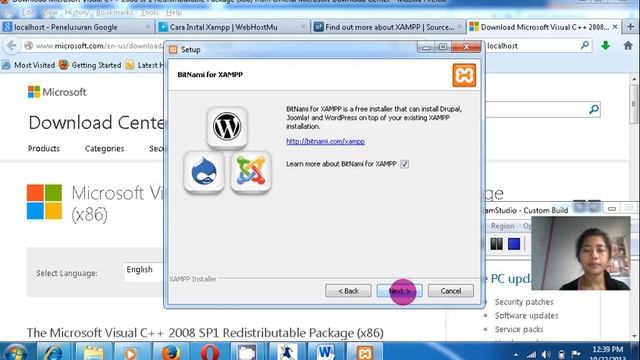Screen dimensions: 640x360
Task: Open Getting Started bookmark
Action: pyautogui.click(x=90, y=65)
